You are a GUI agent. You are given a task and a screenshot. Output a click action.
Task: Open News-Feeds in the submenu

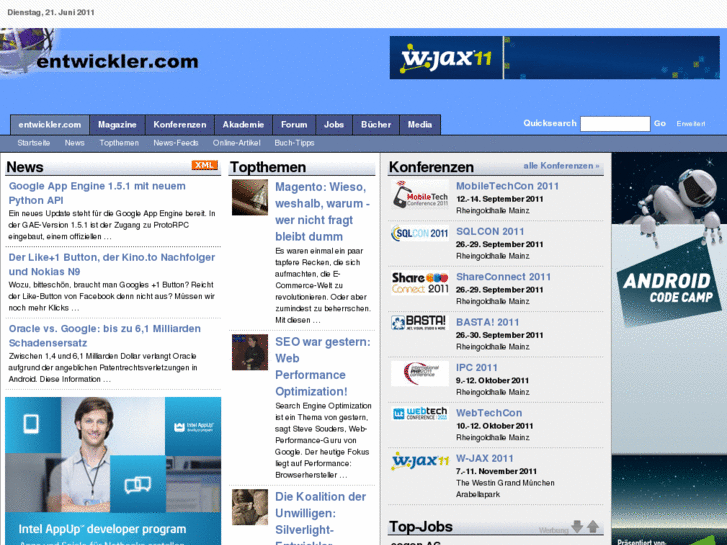[176, 143]
